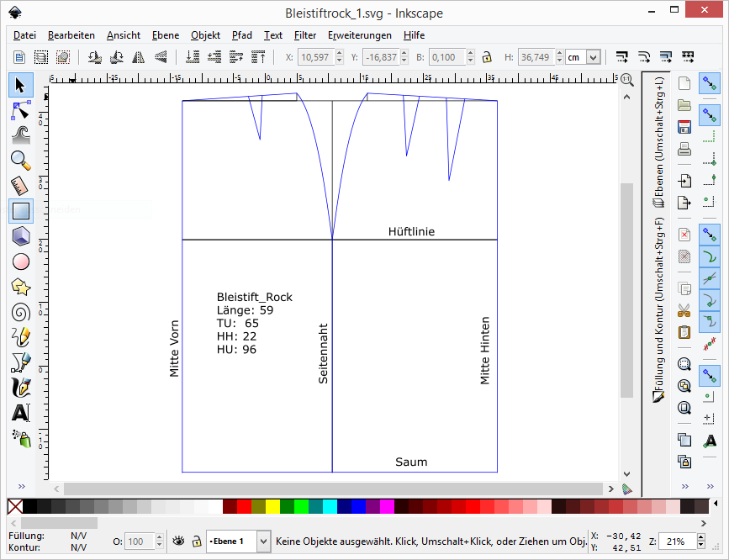
Task: Toggle lock for current layer
Action: 196,542
